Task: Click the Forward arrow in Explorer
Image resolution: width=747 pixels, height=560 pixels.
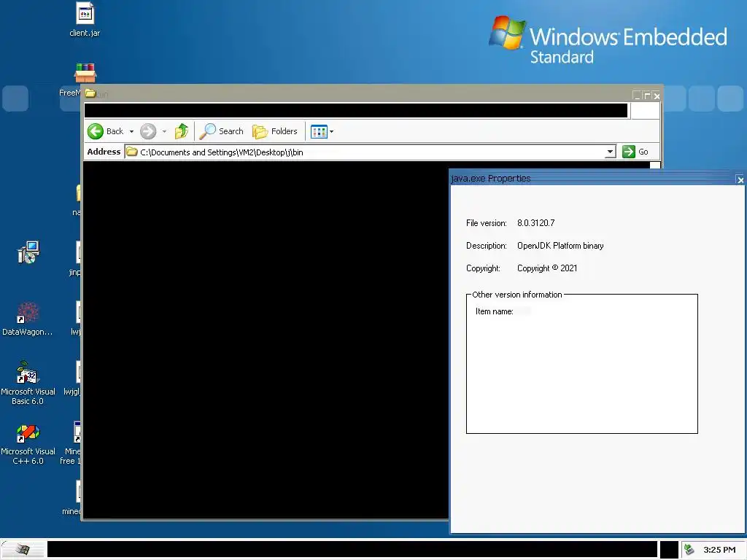Action: pos(148,131)
